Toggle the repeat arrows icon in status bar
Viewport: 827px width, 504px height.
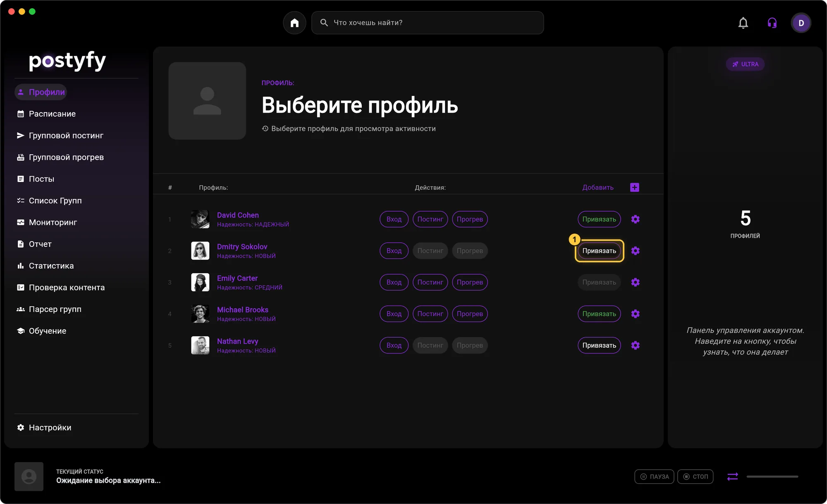[732, 477]
